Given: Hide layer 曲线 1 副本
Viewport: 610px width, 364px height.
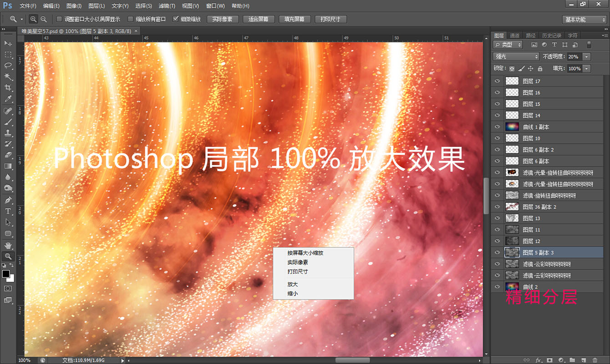Looking at the screenshot, I should [497, 127].
